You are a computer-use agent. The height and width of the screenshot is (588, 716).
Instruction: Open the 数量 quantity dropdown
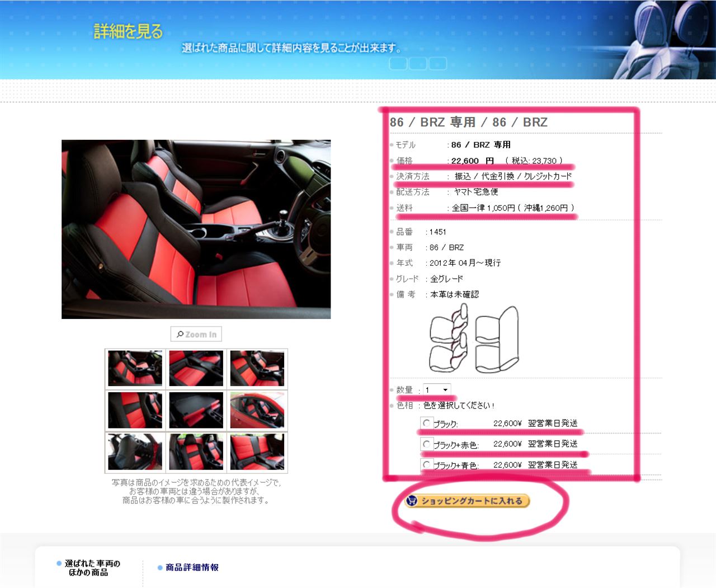[x=437, y=390]
